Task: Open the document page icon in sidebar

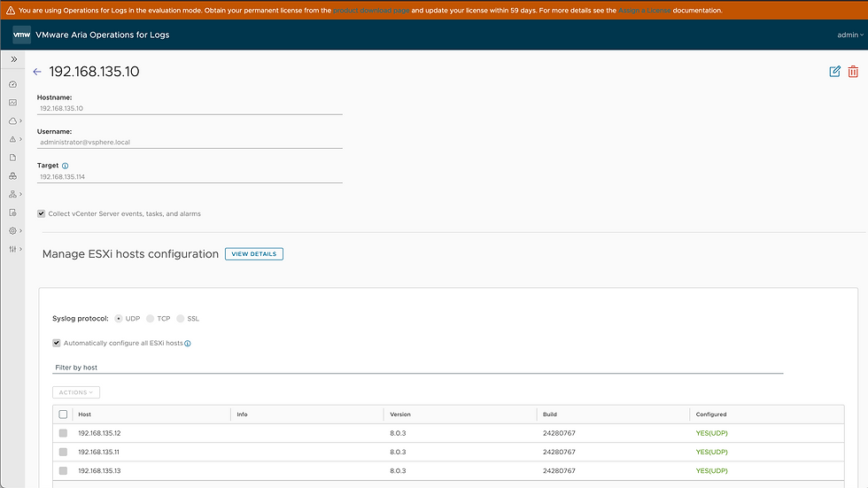Action: click(12, 158)
